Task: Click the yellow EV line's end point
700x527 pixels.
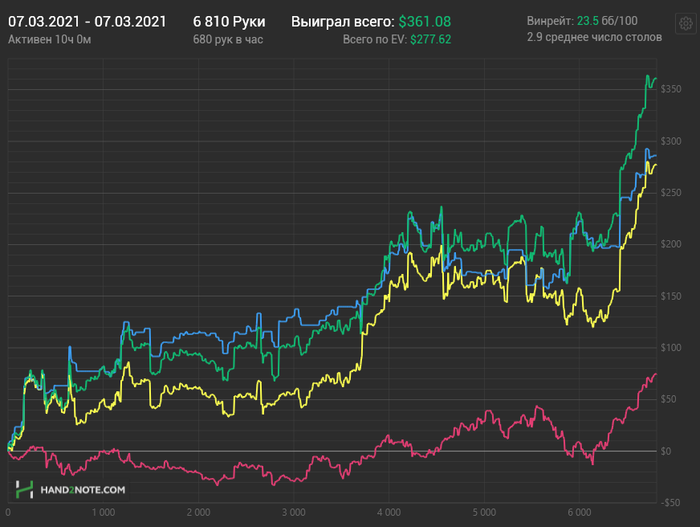Action: [x=656, y=165]
